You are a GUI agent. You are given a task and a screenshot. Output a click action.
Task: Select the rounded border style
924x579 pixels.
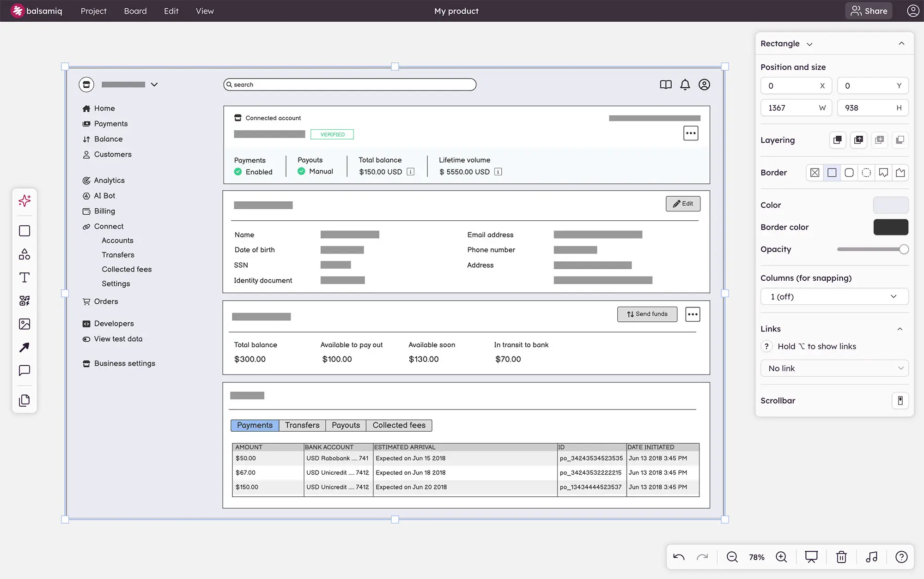[849, 173]
